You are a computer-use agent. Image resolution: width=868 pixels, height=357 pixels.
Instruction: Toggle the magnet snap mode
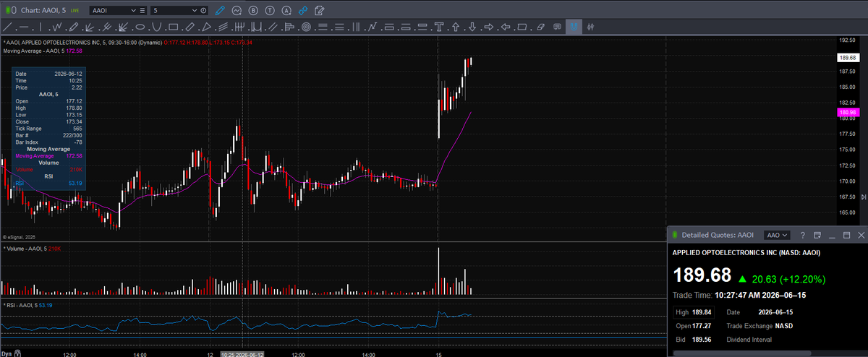574,27
